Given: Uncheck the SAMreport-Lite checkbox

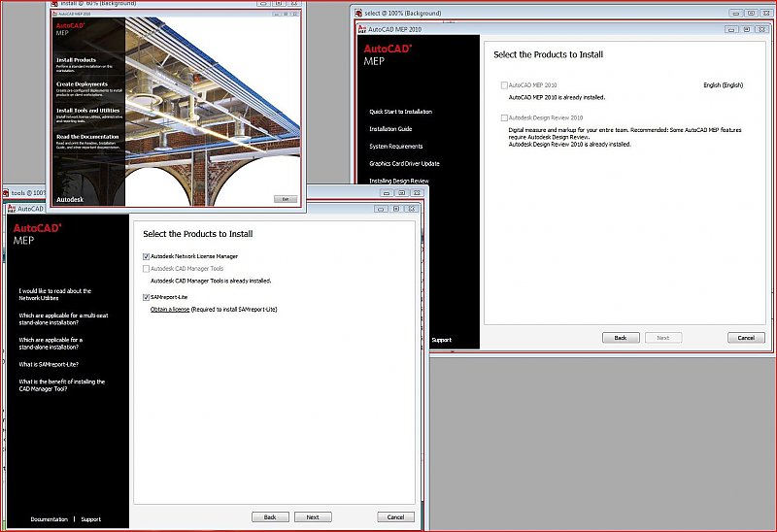Looking at the screenshot, I should 146,297.
